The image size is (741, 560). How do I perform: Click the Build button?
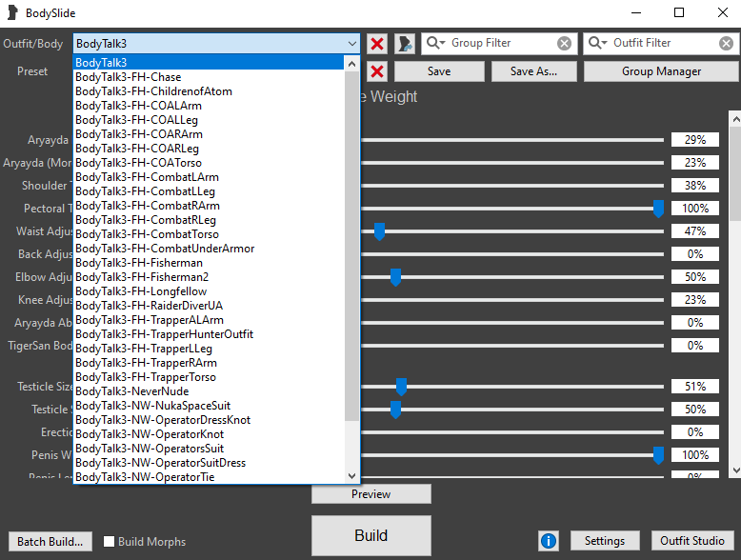370,535
